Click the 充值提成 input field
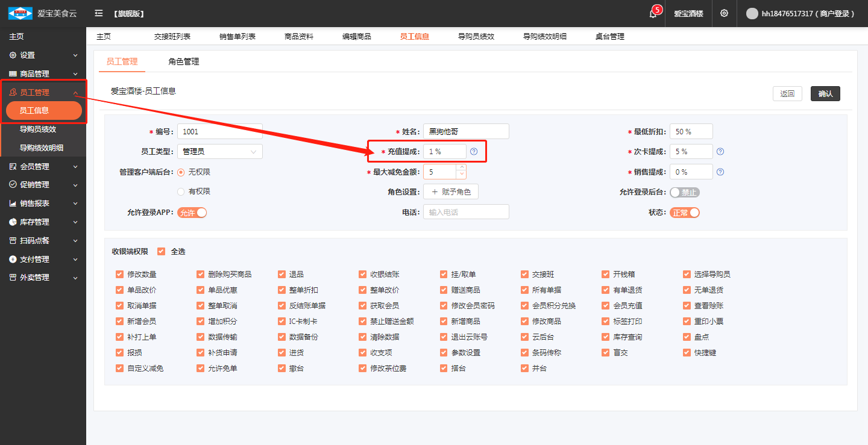Image resolution: width=868 pixels, height=445 pixels. point(445,152)
